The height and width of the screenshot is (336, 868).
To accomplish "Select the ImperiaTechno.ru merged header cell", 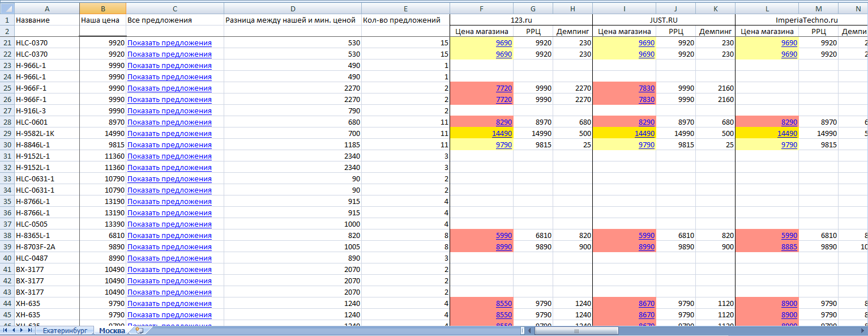I will pos(801,20).
